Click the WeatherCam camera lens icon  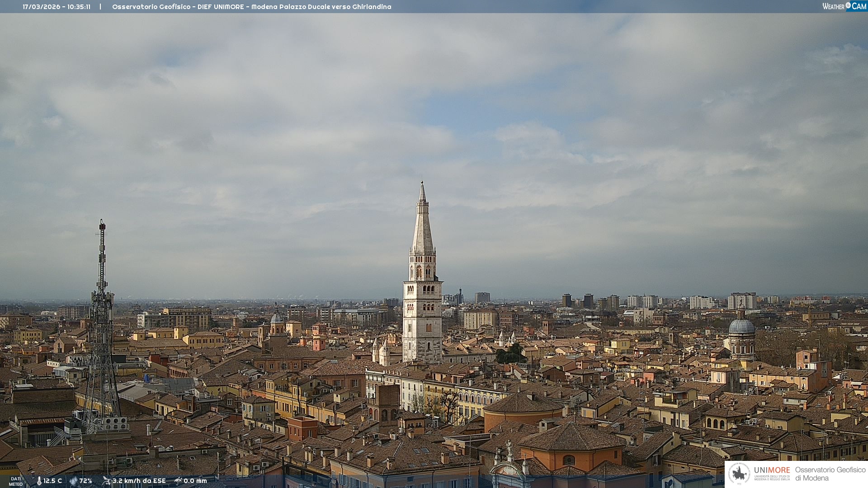848,5
